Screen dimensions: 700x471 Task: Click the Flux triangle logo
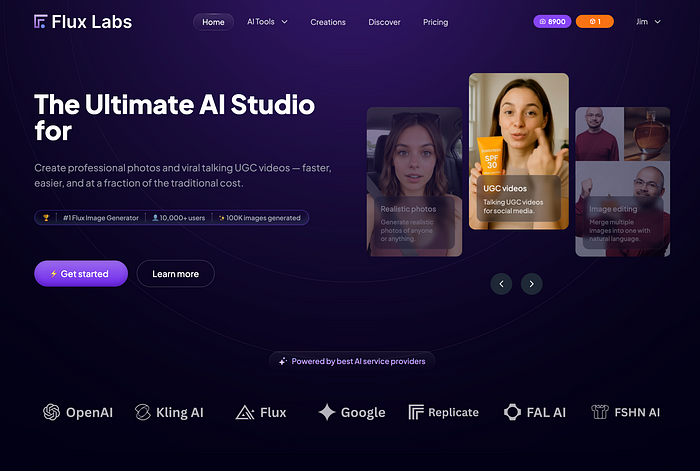tap(245, 413)
